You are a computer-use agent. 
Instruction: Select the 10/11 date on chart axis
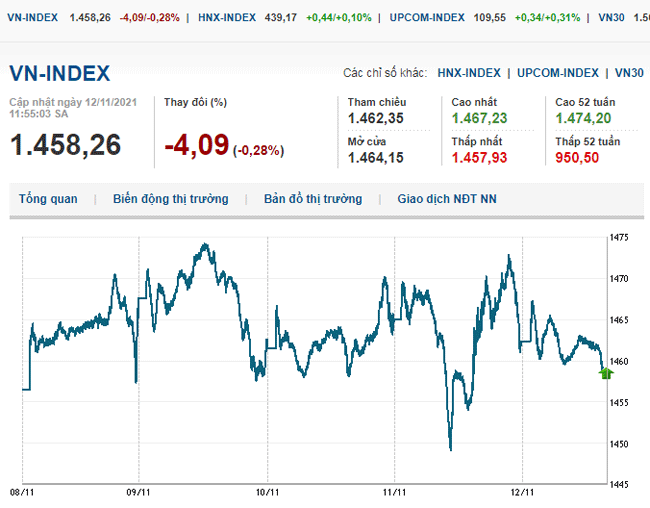coord(267,492)
